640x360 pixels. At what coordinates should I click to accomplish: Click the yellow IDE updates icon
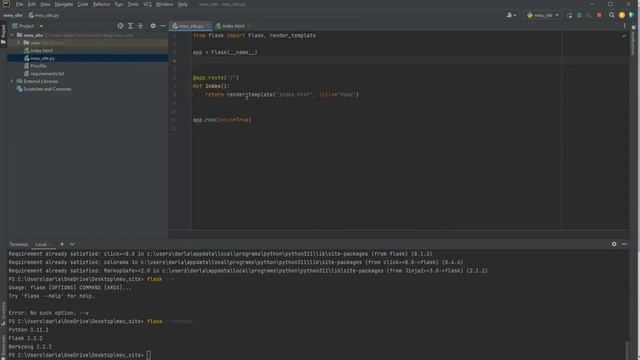point(622,16)
